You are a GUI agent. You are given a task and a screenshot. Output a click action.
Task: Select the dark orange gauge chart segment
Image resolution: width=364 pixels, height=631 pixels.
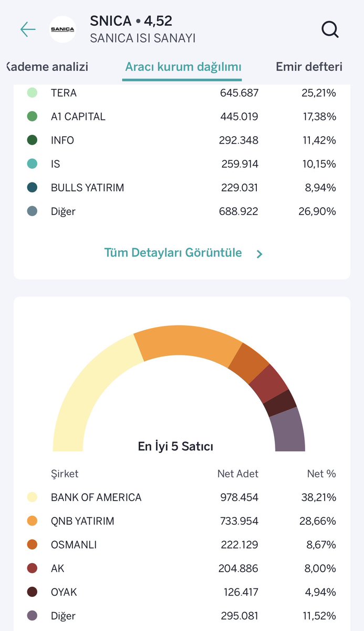tap(249, 362)
